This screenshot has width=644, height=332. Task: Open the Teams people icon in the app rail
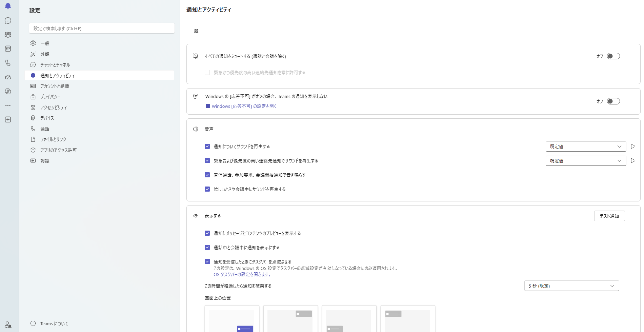(8, 35)
